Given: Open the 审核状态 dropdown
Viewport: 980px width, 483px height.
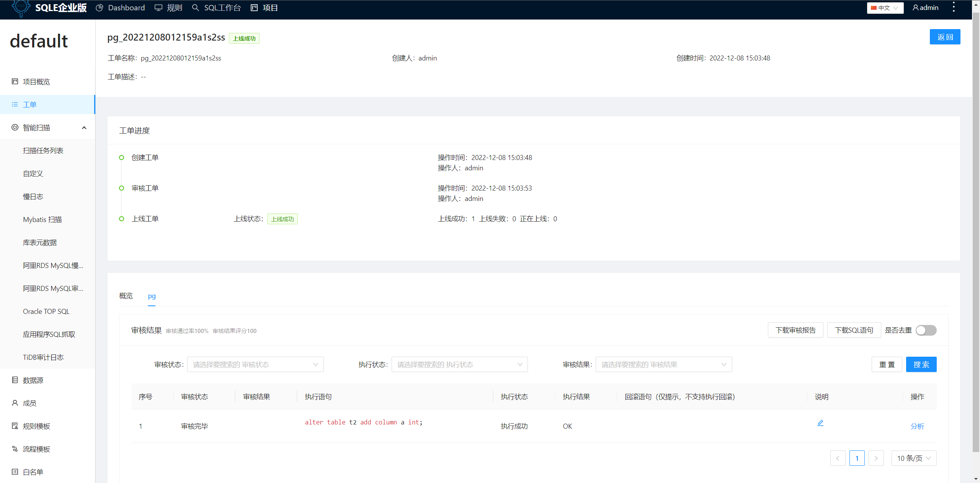Looking at the screenshot, I should 255,364.
